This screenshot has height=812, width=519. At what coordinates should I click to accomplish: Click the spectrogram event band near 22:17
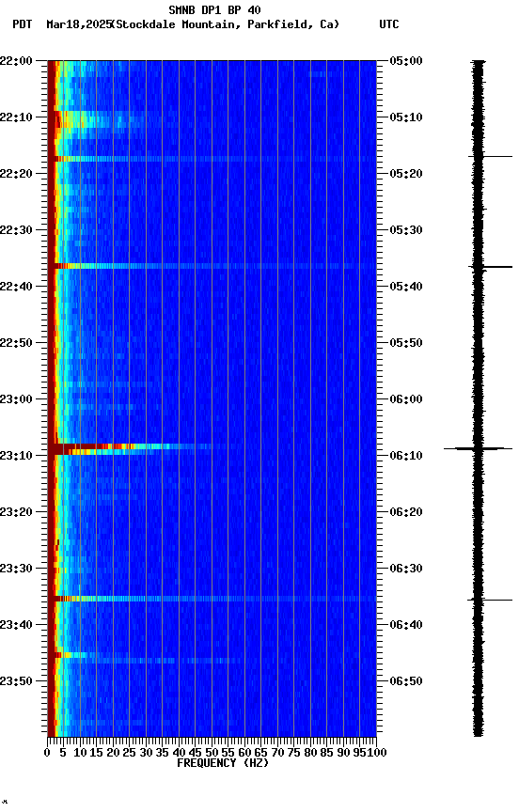pos(212,159)
